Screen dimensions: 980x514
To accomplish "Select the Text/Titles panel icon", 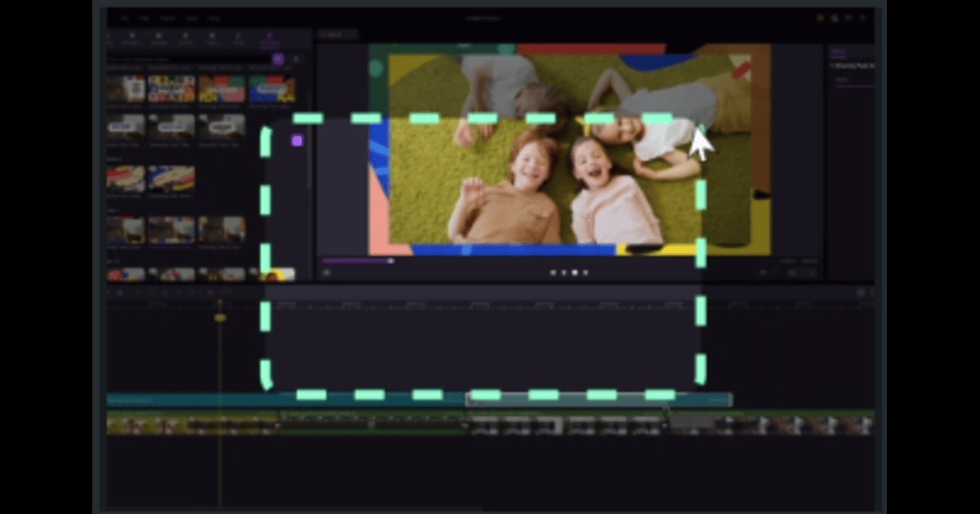I will (x=186, y=37).
